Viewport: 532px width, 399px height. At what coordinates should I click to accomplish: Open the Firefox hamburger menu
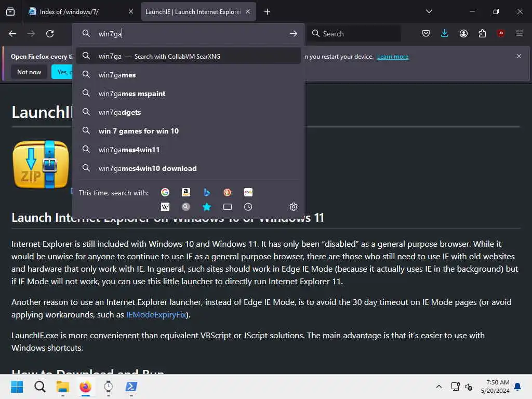(x=520, y=33)
